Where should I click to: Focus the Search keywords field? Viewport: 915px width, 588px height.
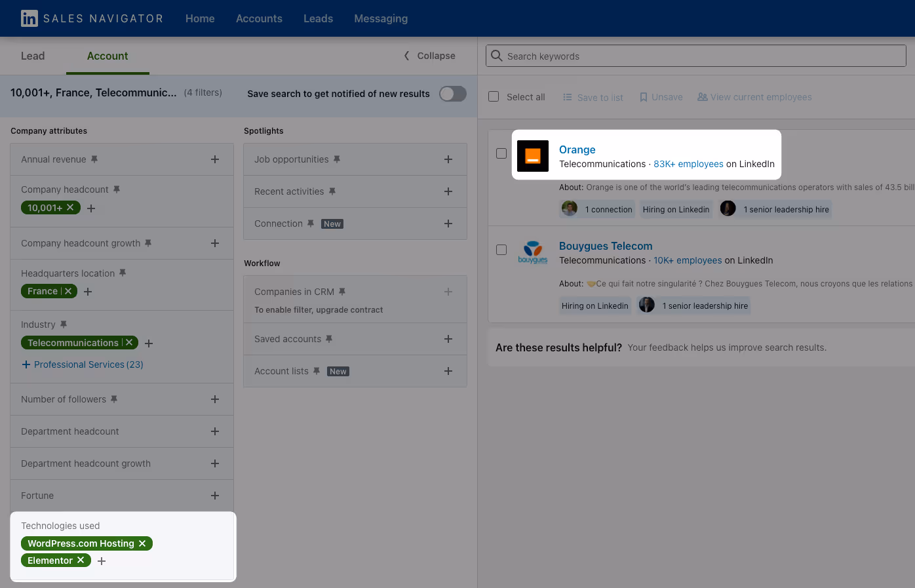point(696,56)
